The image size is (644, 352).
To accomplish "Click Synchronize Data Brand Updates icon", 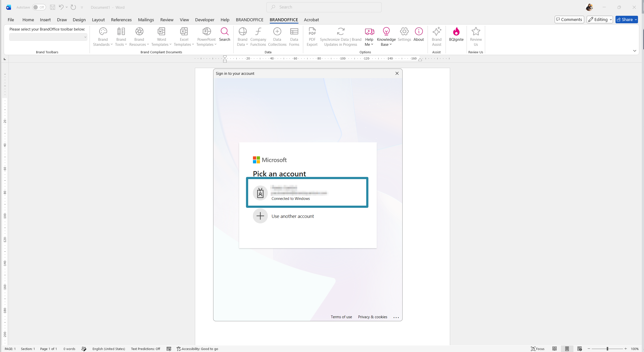I will [x=341, y=32].
